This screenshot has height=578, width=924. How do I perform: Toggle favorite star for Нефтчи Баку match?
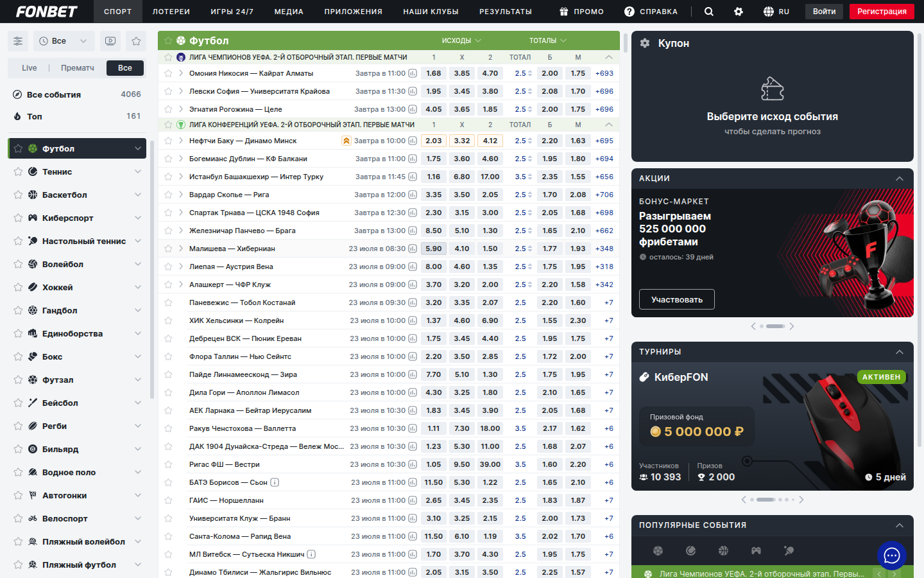pos(168,141)
